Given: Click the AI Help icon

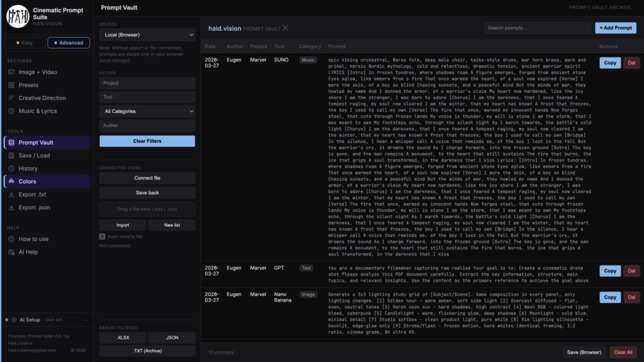Looking at the screenshot, I should (12, 252).
